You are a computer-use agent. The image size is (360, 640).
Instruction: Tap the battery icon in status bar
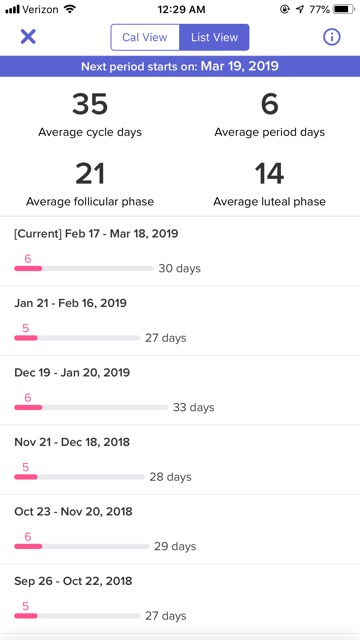click(344, 9)
